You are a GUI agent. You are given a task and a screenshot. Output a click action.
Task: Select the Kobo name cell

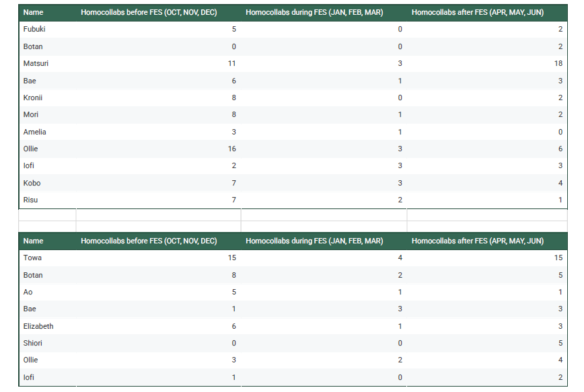[x=47, y=183]
